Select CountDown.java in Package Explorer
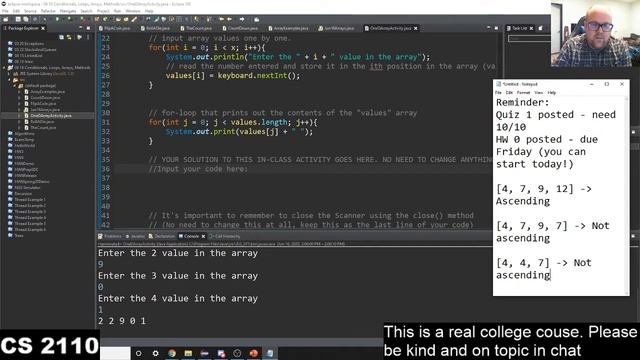This screenshot has height=360, width=640. 45,98
